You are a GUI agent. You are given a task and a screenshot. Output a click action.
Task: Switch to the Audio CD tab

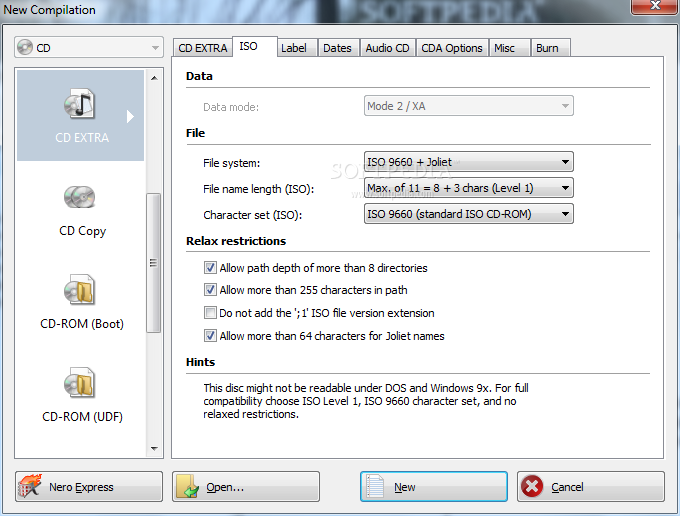[x=388, y=48]
